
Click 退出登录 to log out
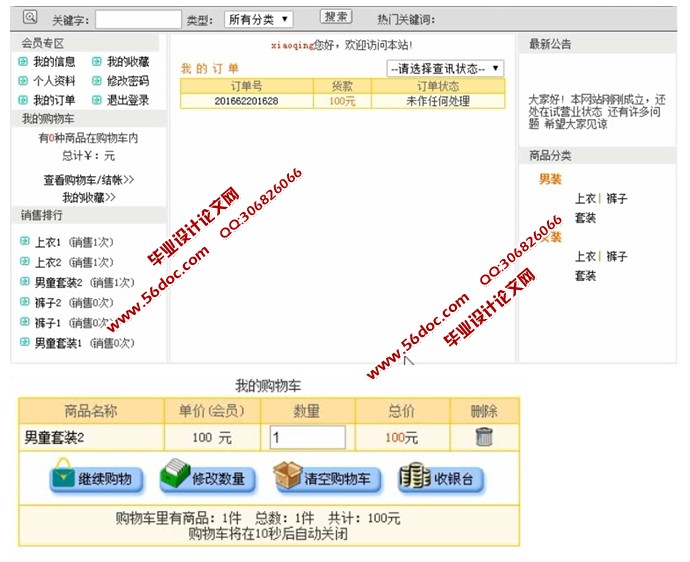(128, 100)
